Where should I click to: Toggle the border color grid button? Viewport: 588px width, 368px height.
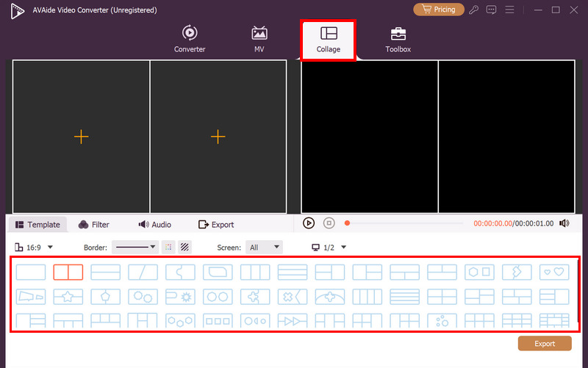tap(169, 248)
